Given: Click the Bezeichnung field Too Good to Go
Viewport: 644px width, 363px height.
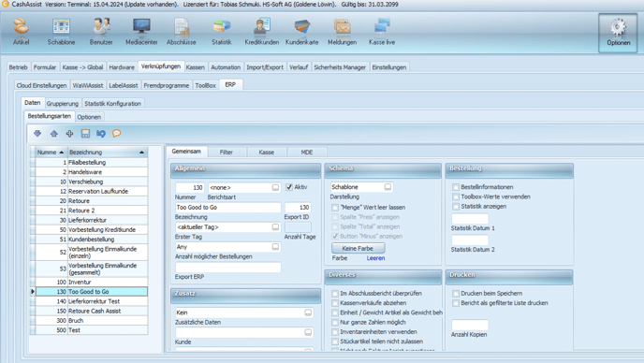Looking at the screenshot, I should click(x=228, y=208).
